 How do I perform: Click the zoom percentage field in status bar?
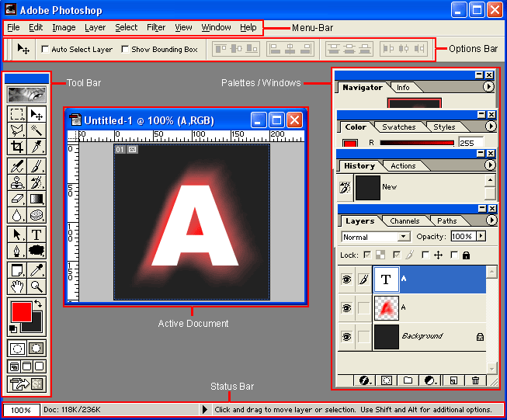(21, 410)
